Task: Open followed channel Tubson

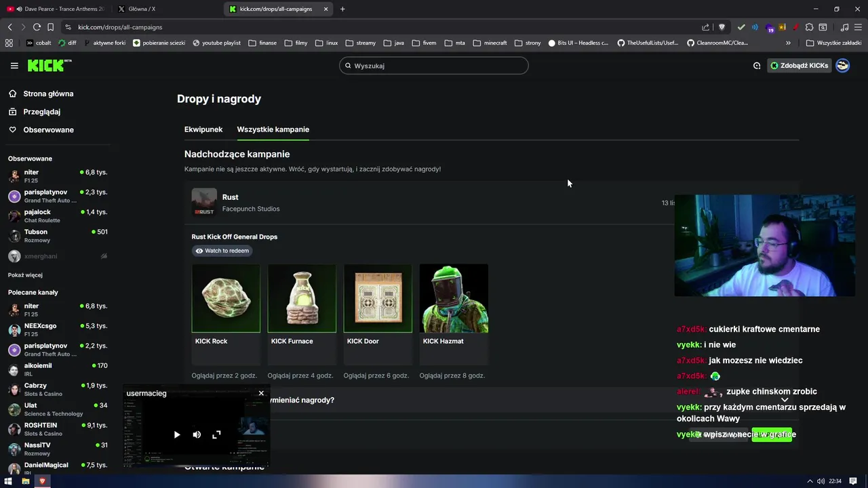Action: tap(58, 236)
